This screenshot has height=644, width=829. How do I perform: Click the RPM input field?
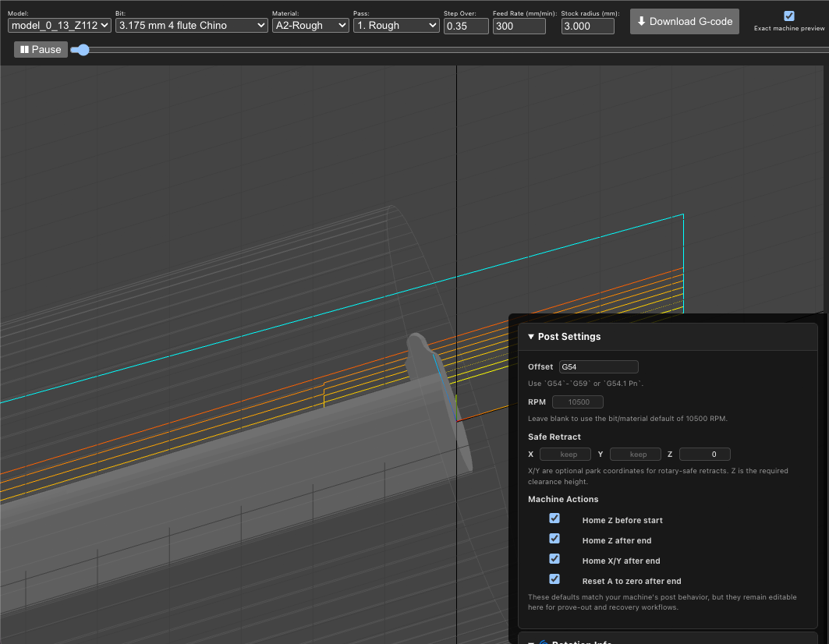pos(577,402)
